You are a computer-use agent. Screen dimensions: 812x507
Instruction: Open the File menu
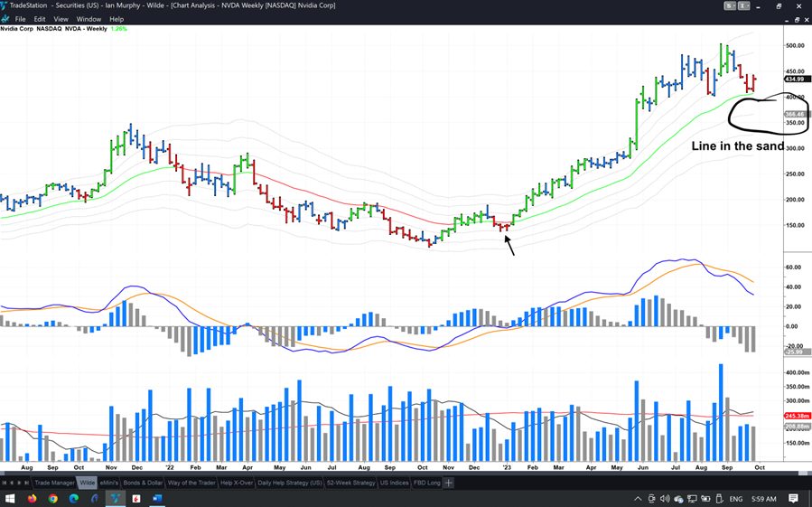point(20,19)
